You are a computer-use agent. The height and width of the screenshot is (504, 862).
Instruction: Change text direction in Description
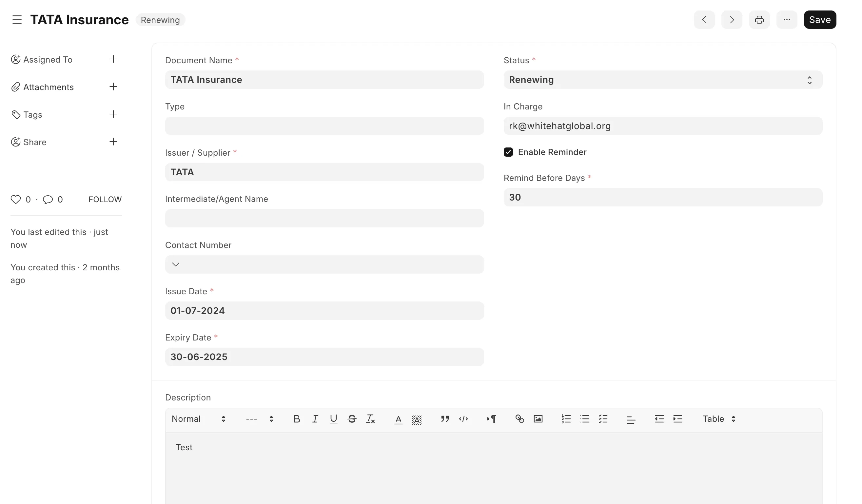click(x=492, y=419)
